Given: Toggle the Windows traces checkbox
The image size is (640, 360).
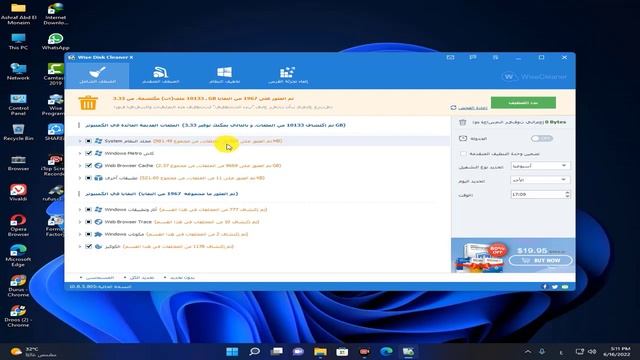Looking at the screenshot, I should [89, 209].
